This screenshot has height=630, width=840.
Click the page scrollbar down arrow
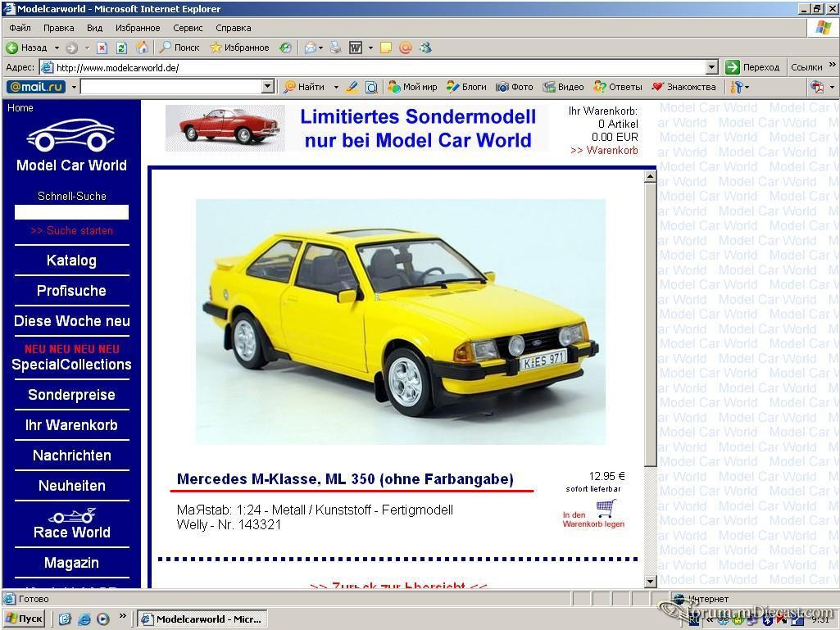pyautogui.click(x=651, y=581)
